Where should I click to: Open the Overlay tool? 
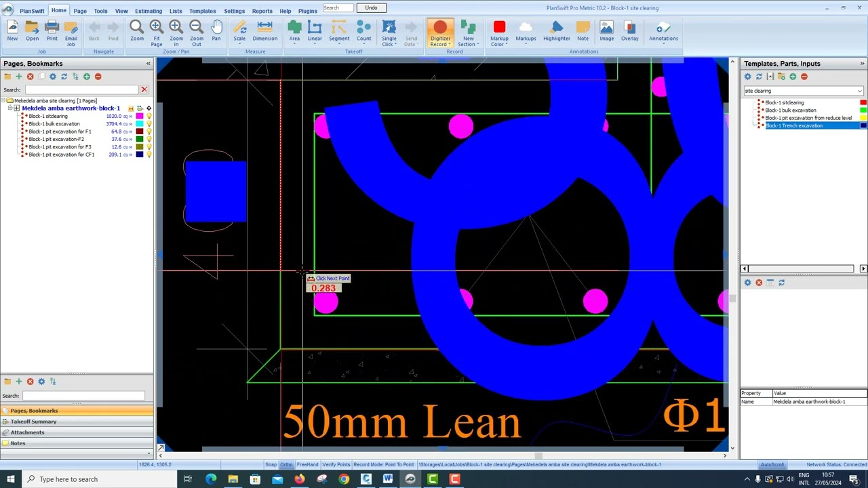pos(630,30)
